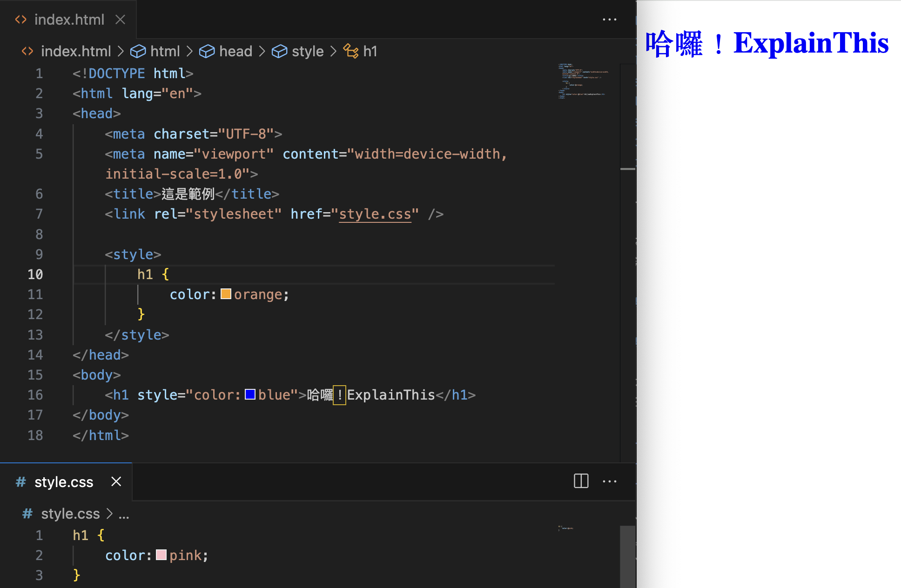Open the ellipsis menu in the style.css editor
This screenshot has height=588, width=901.
[x=610, y=481]
